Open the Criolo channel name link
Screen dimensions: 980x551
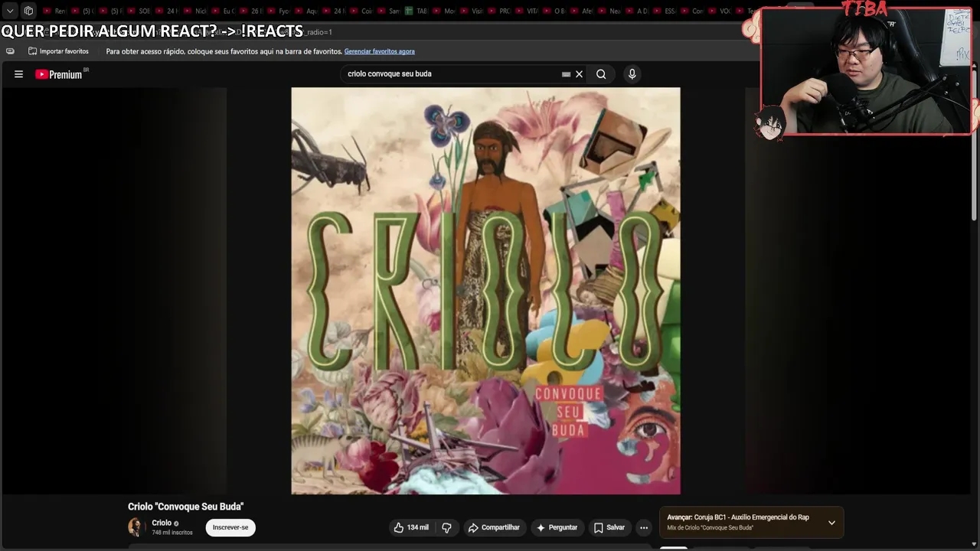(162, 523)
